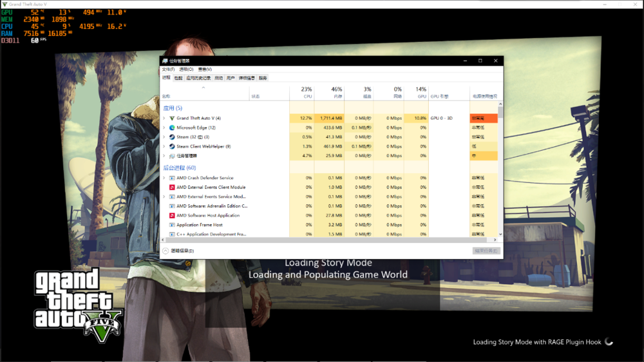The image size is (644, 362).
Task: Switch to the 性能 tab
Action: point(178,78)
